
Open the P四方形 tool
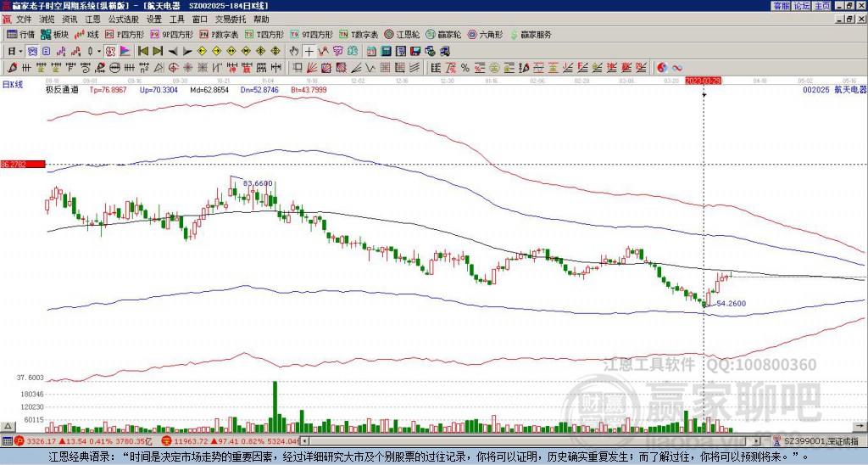click(x=125, y=34)
